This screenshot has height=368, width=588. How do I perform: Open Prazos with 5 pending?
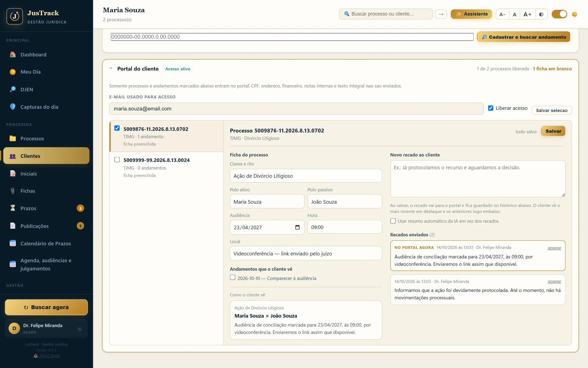tap(46, 208)
